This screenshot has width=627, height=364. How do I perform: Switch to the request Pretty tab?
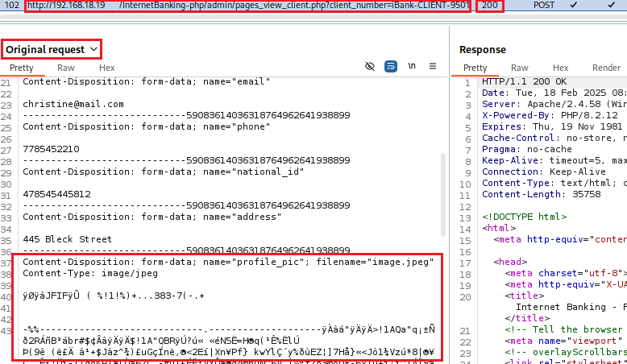click(x=22, y=68)
